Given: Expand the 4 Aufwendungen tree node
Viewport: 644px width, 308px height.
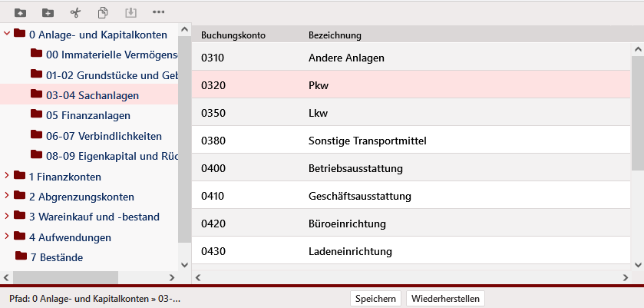Looking at the screenshot, I should pos(7,235).
